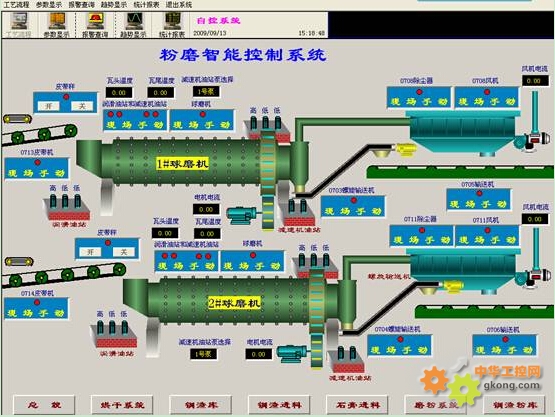Open the 退出系统 menu

[x=179, y=5]
